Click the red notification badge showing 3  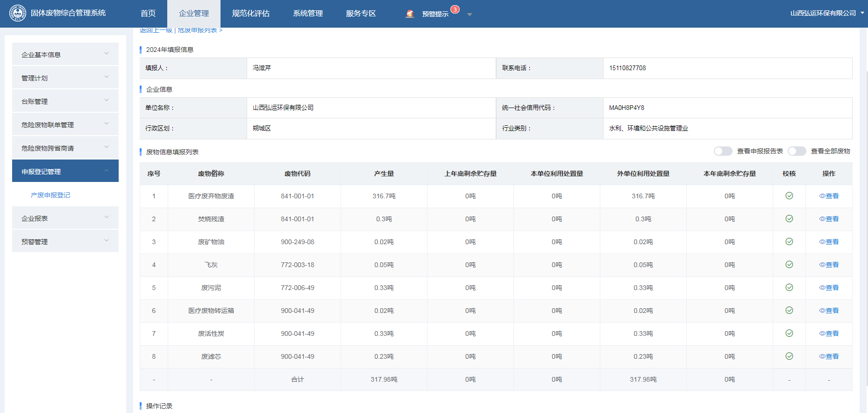pyautogui.click(x=455, y=9)
